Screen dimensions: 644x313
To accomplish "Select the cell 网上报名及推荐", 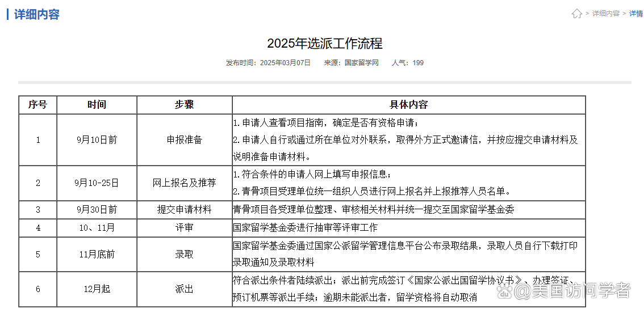I will 185,183.
